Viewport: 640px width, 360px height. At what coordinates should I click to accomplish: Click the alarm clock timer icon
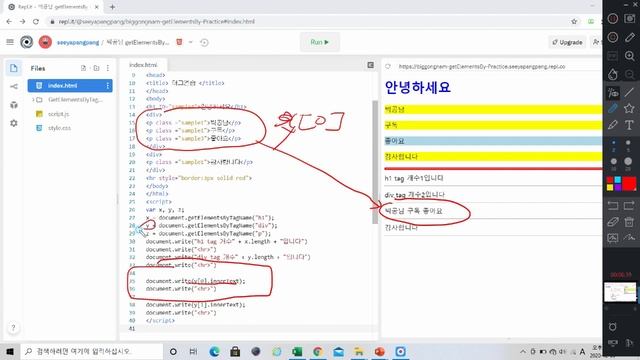point(613,327)
